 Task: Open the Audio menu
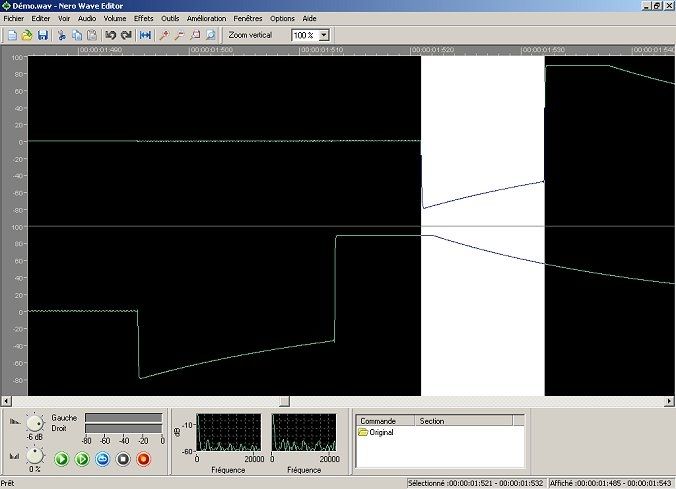tap(87, 19)
